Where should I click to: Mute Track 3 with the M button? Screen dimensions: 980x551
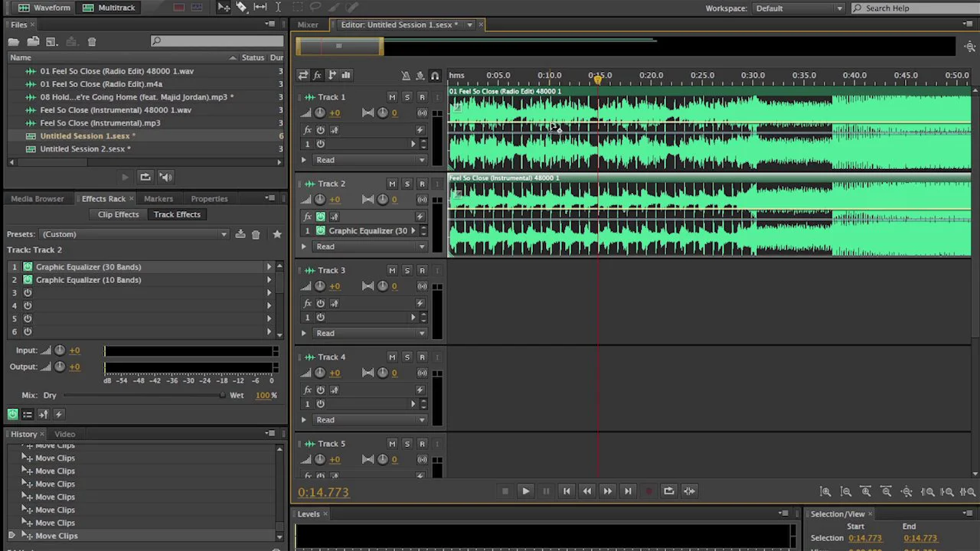(392, 270)
